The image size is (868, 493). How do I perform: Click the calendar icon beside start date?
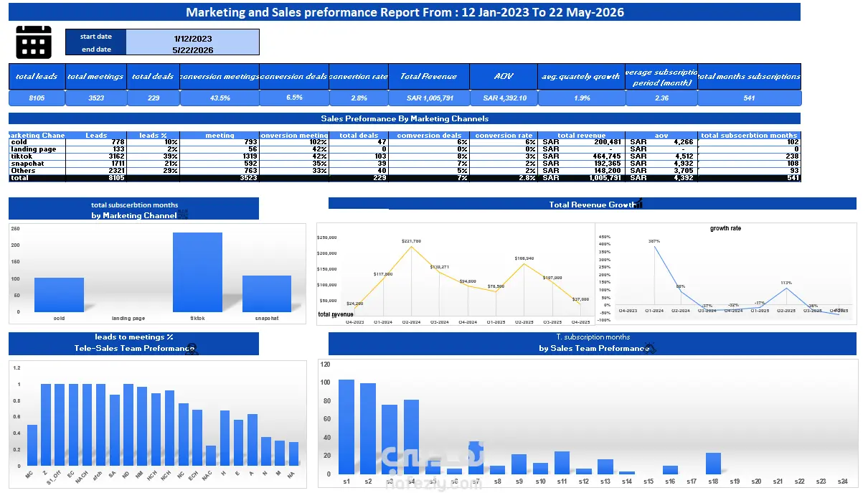[34, 41]
